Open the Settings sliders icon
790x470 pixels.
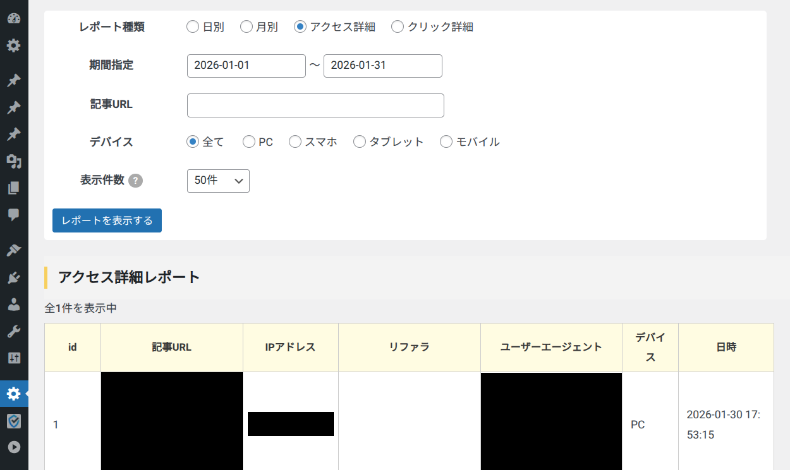(14, 358)
